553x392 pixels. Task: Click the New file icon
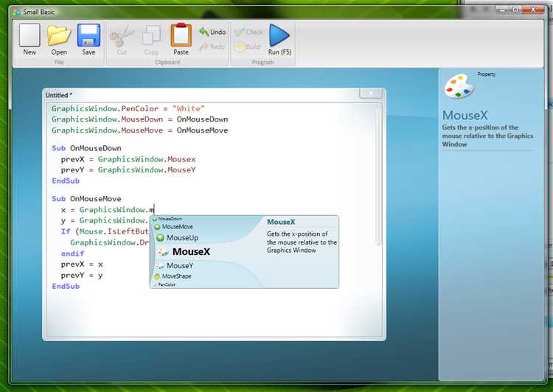coord(29,35)
